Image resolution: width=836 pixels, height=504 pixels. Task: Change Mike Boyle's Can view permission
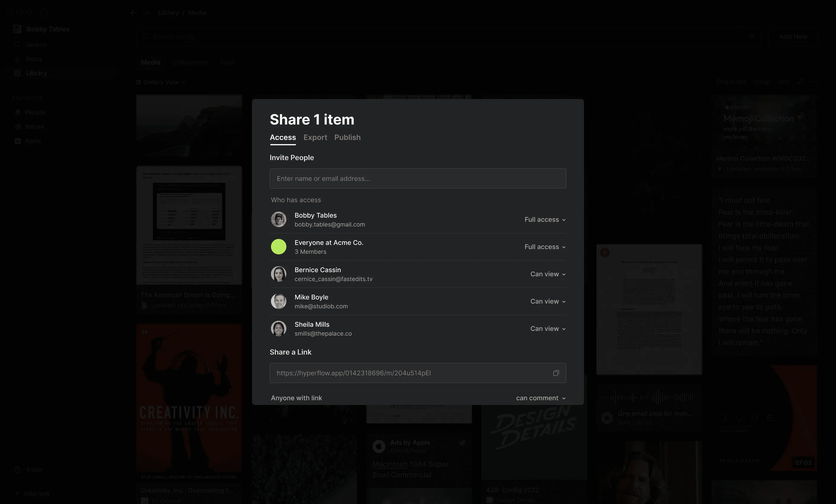tap(548, 302)
